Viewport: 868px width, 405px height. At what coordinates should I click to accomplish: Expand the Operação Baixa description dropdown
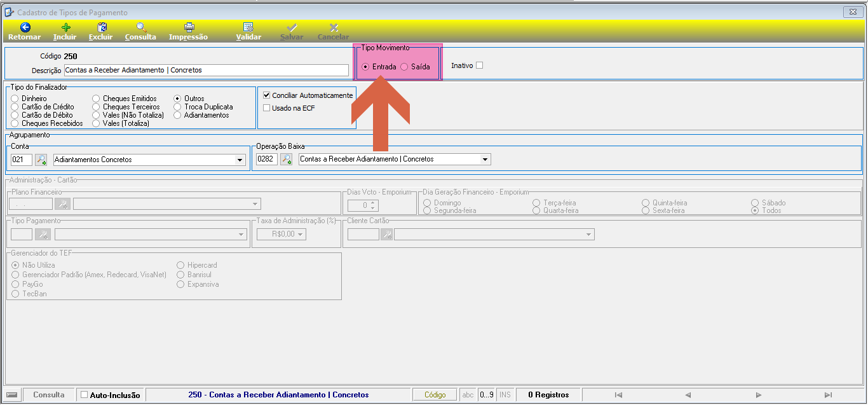(485, 159)
